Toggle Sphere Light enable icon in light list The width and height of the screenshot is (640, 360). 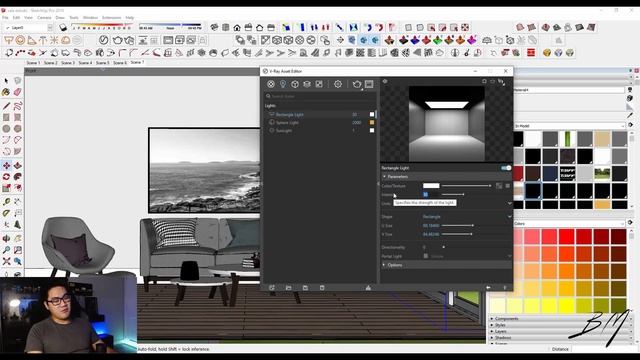(x=271, y=122)
